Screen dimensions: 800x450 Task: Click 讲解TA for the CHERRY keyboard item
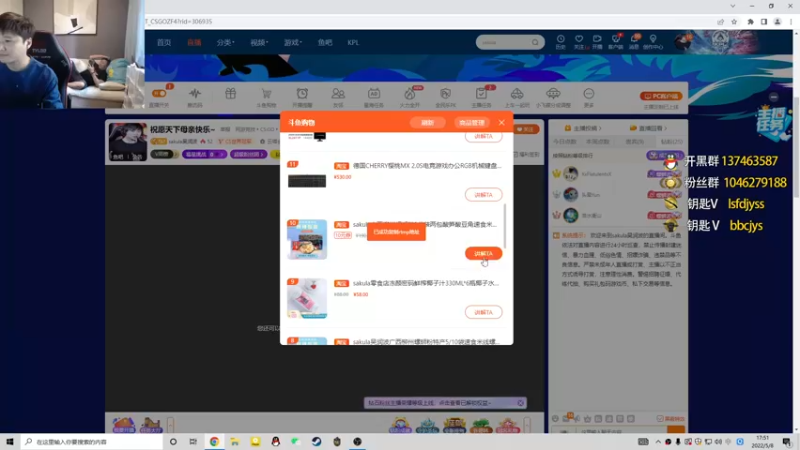click(x=483, y=195)
